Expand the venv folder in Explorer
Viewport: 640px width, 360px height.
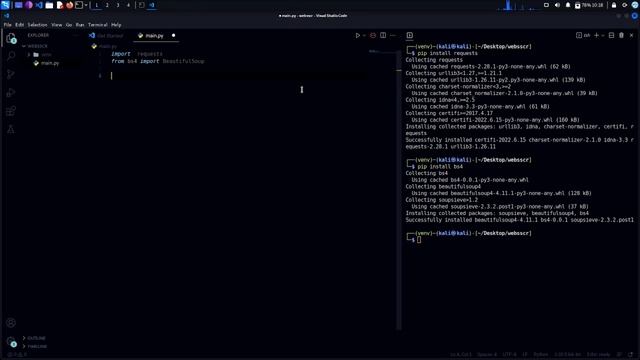41,54
